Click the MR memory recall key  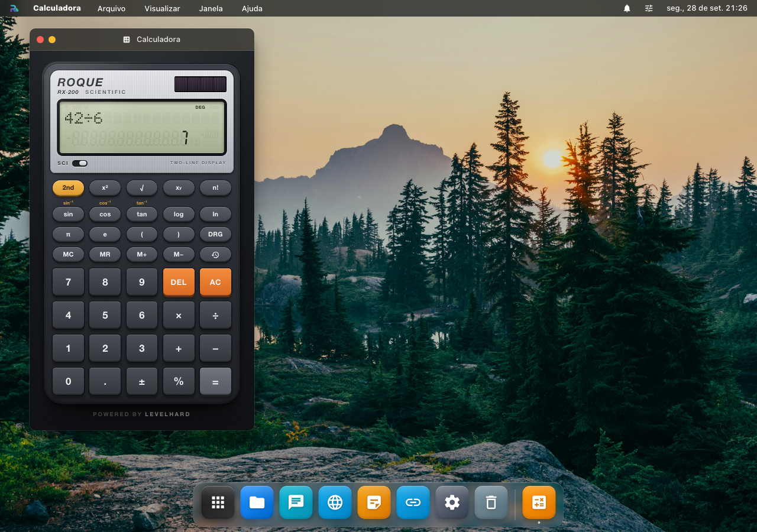(x=105, y=255)
